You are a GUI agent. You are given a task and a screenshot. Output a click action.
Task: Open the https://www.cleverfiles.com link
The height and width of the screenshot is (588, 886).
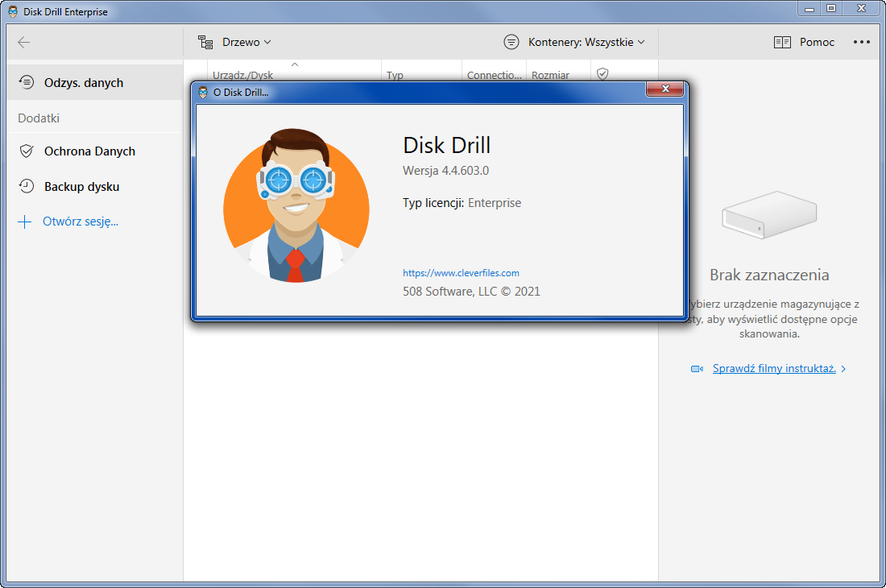461,273
